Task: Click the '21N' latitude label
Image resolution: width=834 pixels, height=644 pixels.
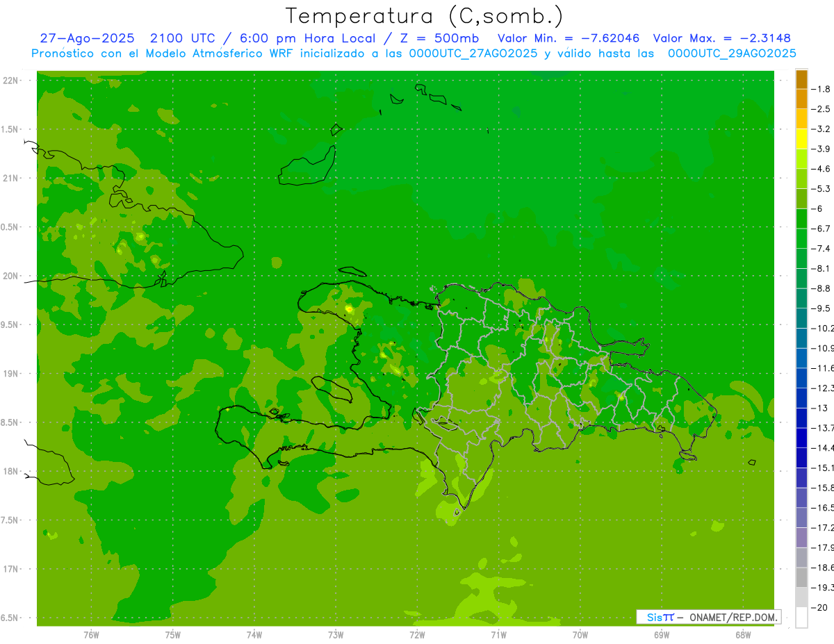Action: tap(12, 178)
